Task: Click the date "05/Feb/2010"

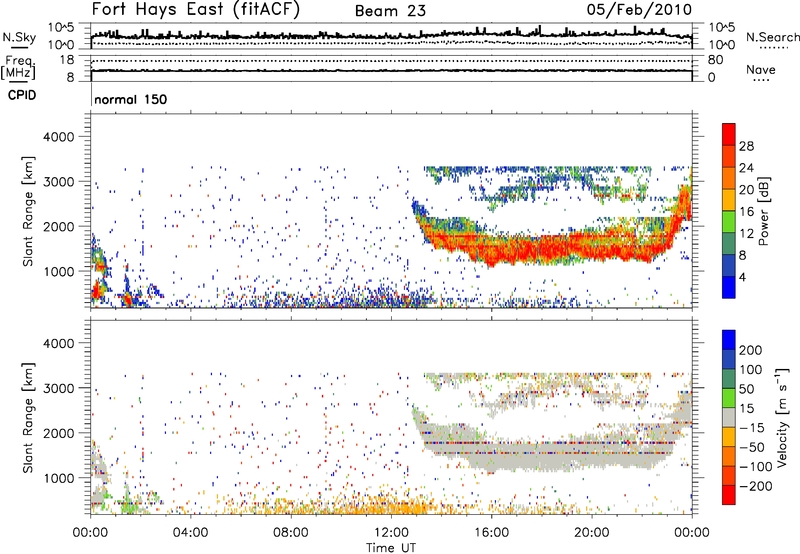Action: 639,10
